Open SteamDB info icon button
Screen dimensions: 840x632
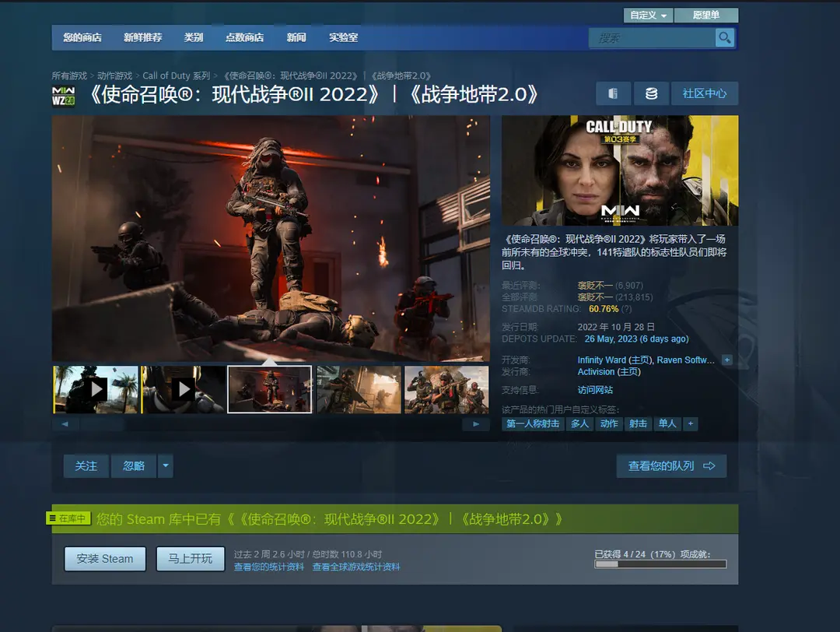click(614, 94)
